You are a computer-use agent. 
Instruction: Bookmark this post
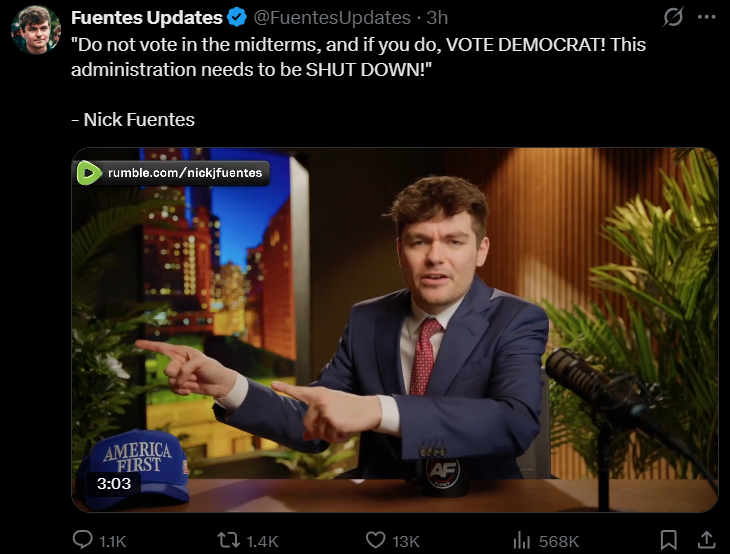tap(669, 540)
